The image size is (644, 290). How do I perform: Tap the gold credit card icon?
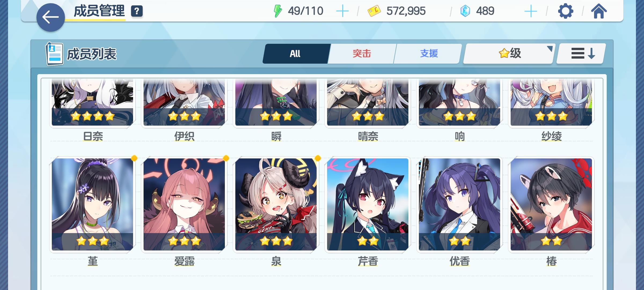point(374,11)
